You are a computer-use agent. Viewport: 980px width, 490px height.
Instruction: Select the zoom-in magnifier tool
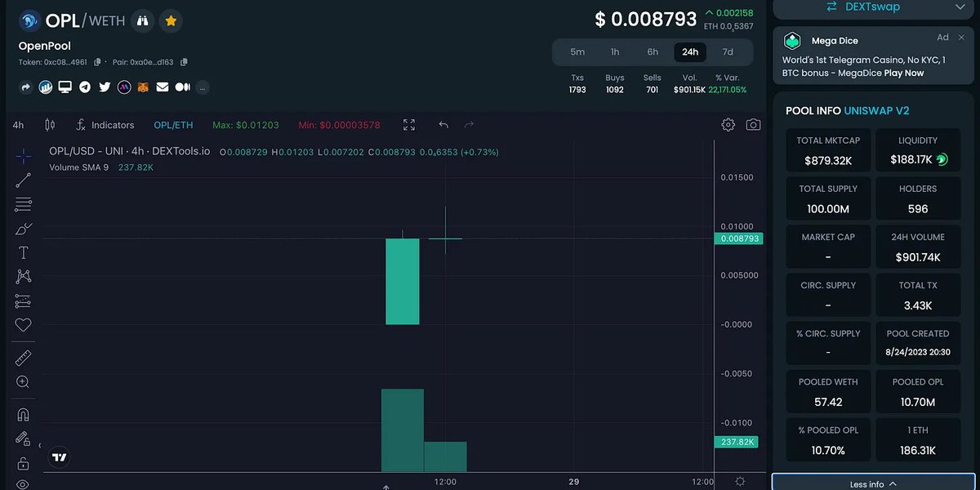[23, 382]
